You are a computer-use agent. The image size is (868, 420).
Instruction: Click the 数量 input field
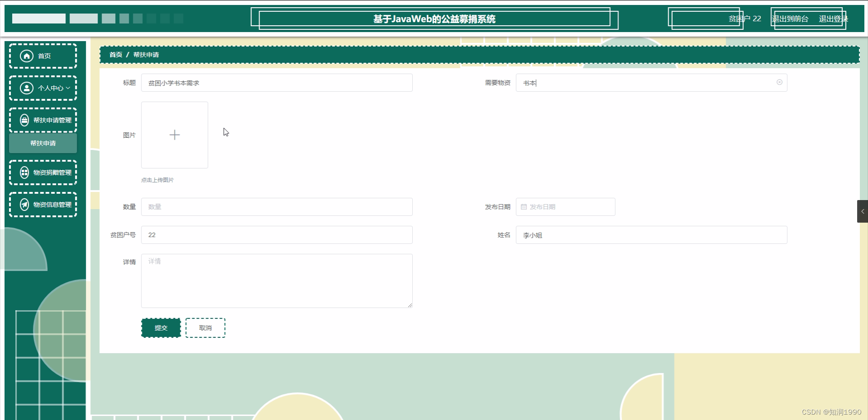(x=277, y=207)
